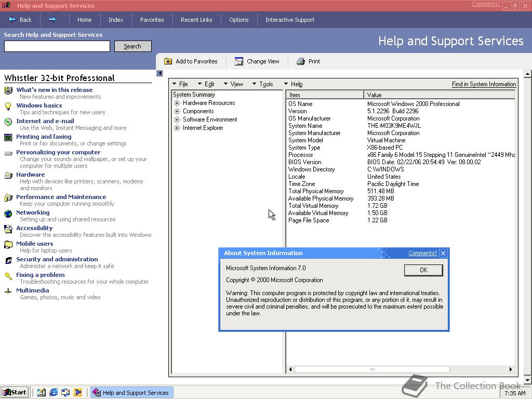
Task: Open the Tools dropdown menu
Action: pos(262,84)
